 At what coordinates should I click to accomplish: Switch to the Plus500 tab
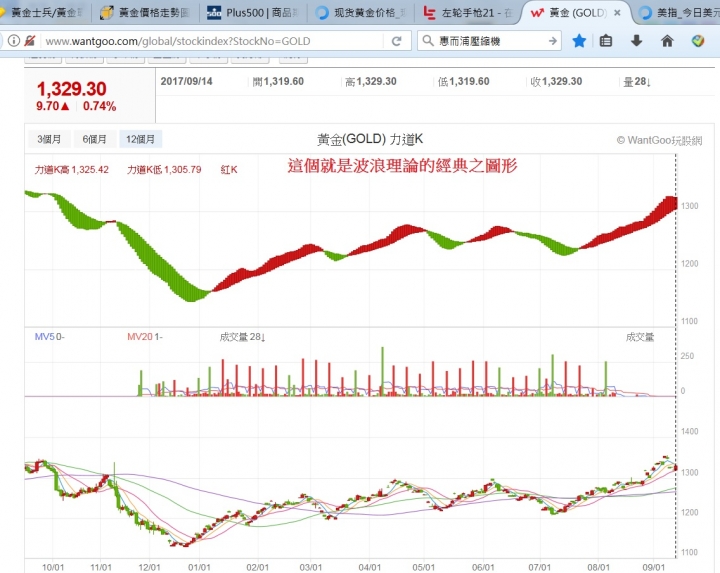click(250, 13)
